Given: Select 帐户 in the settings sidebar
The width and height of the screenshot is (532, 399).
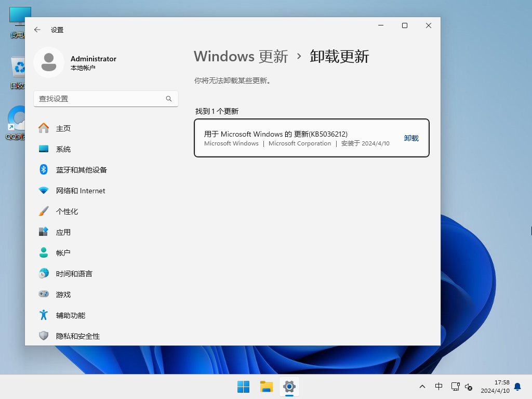Looking at the screenshot, I should click(x=63, y=253).
